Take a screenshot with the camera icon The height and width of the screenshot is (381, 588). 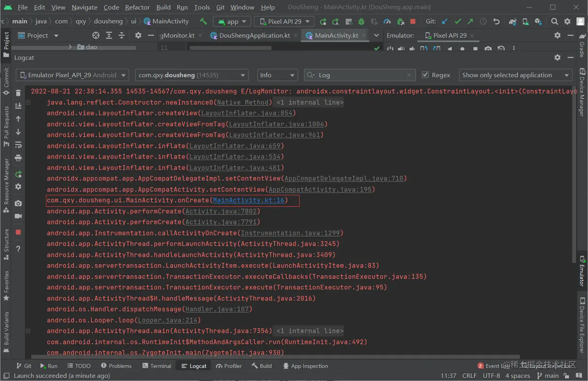[x=18, y=203]
